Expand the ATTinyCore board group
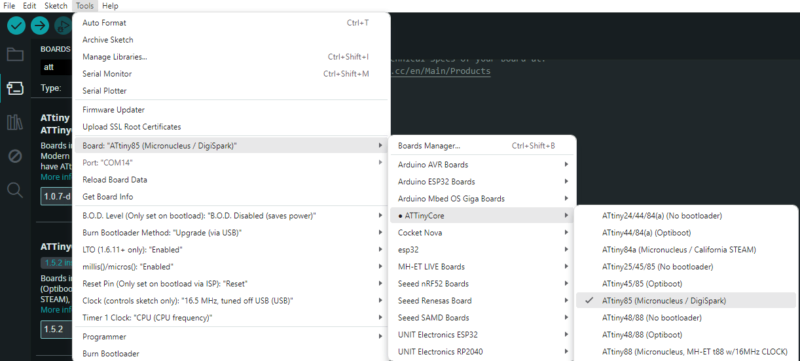Image resolution: width=800 pixels, height=361 pixels. (x=482, y=216)
